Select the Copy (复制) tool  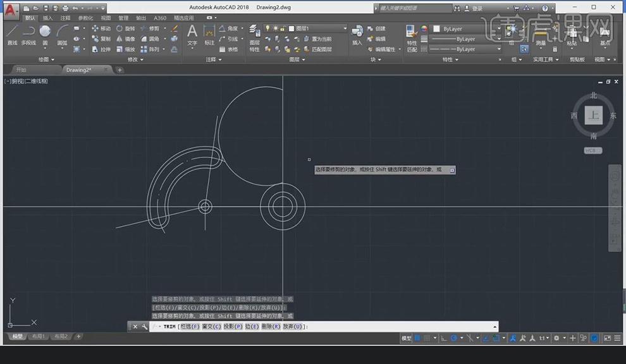[x=101, y=39]
